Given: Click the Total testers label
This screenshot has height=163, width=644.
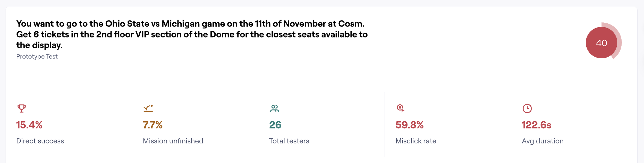Looking at the screenshot, I should coord(289,141).
